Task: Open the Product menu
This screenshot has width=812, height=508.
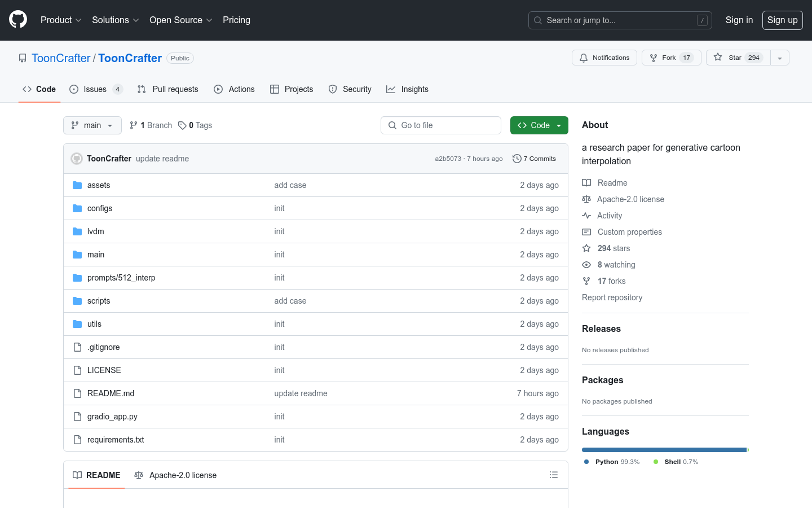Action: tap(61, 20)
